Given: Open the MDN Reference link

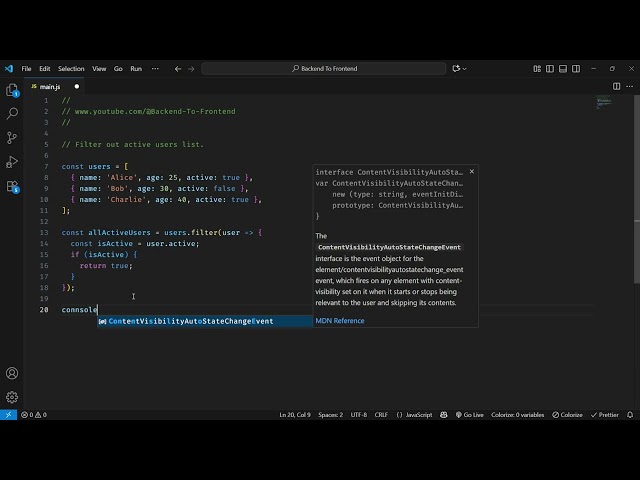Looking at the screenshot, I should (340, 321).
